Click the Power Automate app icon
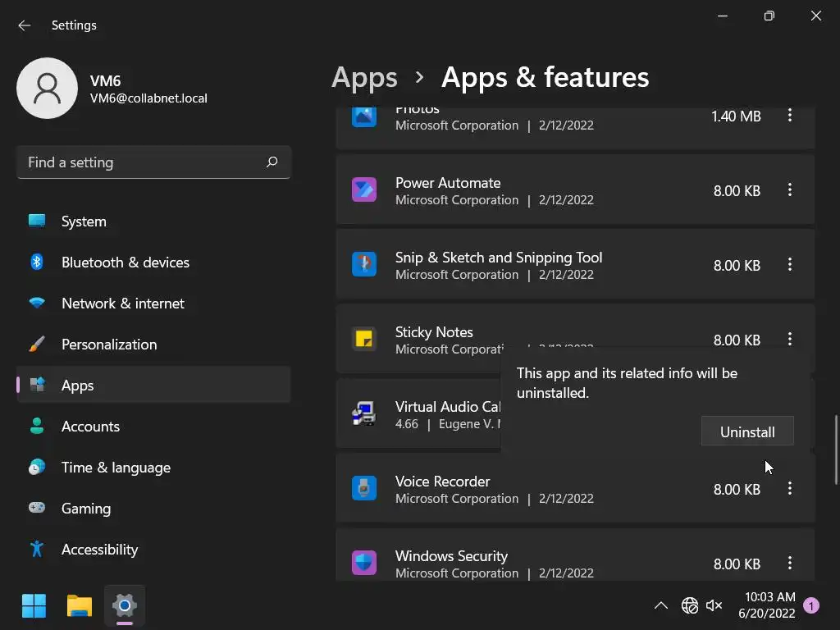 (x=364, y=190)
